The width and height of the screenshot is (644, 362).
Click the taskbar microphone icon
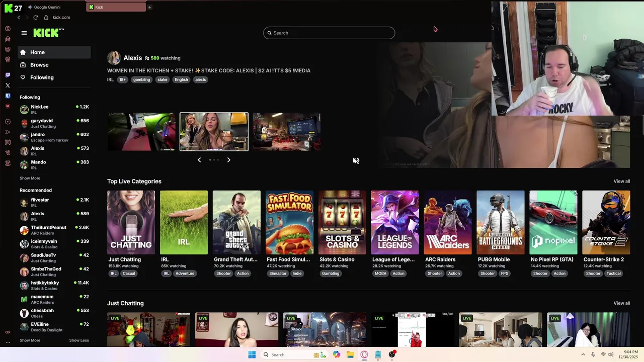593,354
